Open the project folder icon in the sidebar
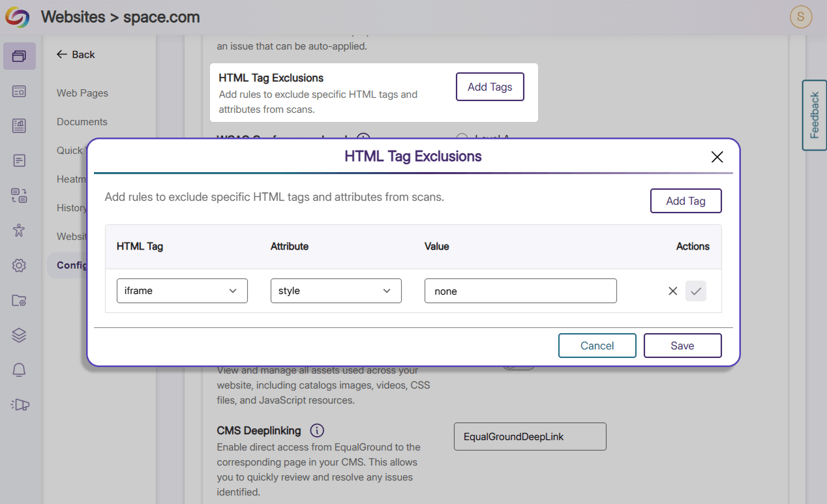827x504 pixels. pos(20,300)
